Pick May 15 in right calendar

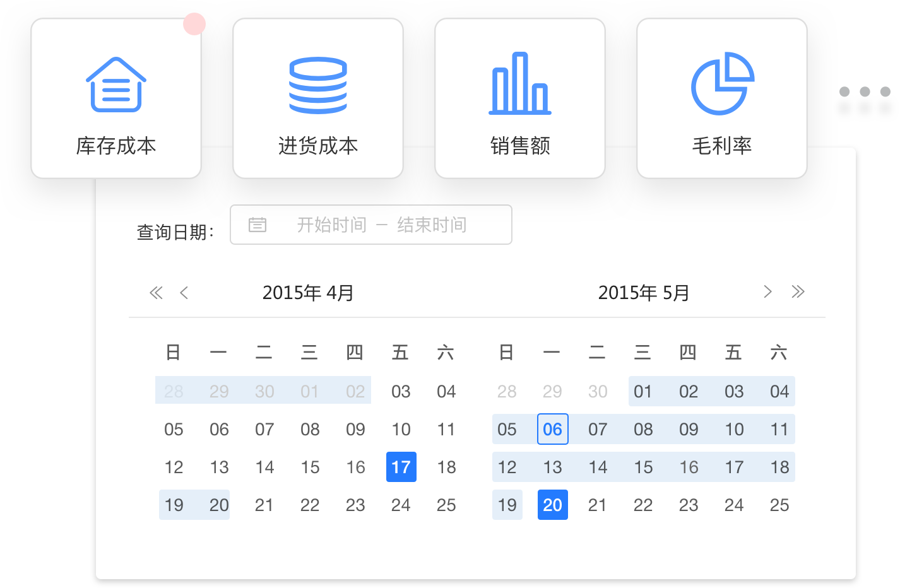tap(644, 467)
